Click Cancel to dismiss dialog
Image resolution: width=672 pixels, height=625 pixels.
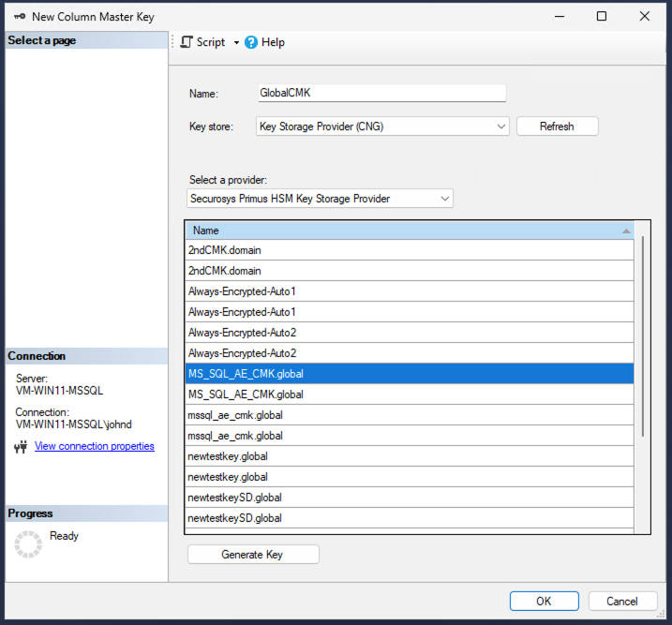(x=622, y=601)
